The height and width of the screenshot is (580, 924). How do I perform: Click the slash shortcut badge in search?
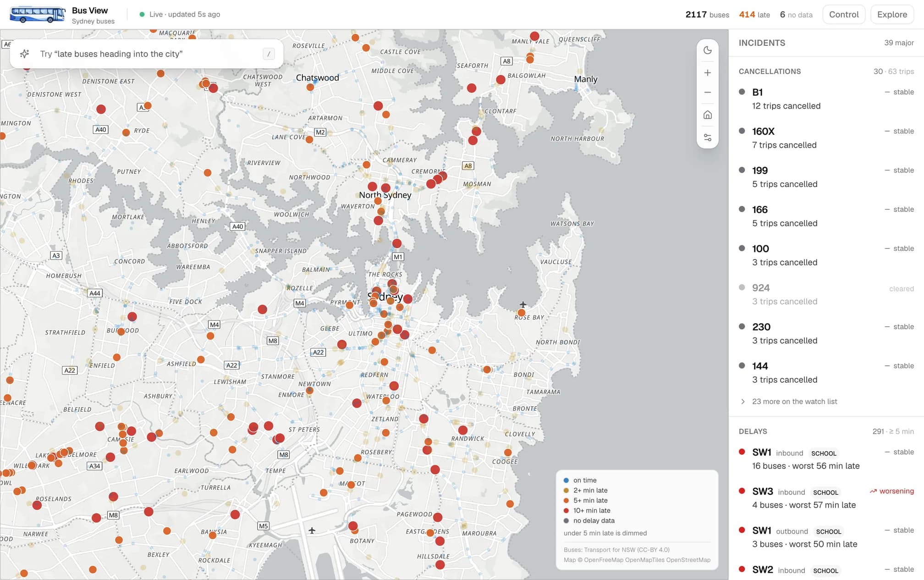click(269, 54)
